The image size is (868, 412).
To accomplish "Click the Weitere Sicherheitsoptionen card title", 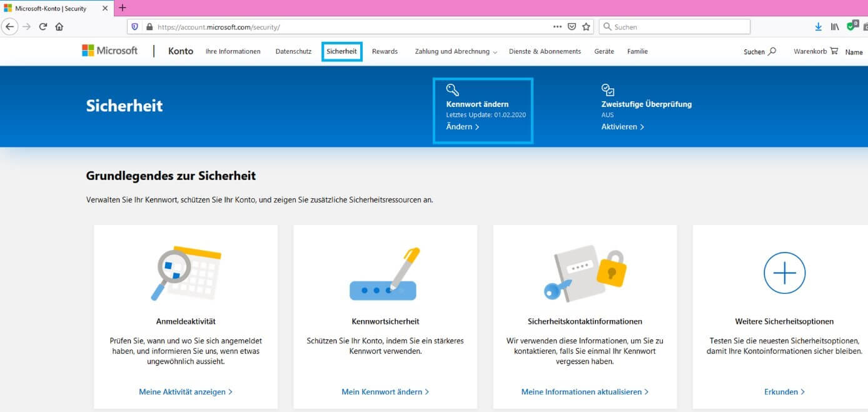I will 784,321.
